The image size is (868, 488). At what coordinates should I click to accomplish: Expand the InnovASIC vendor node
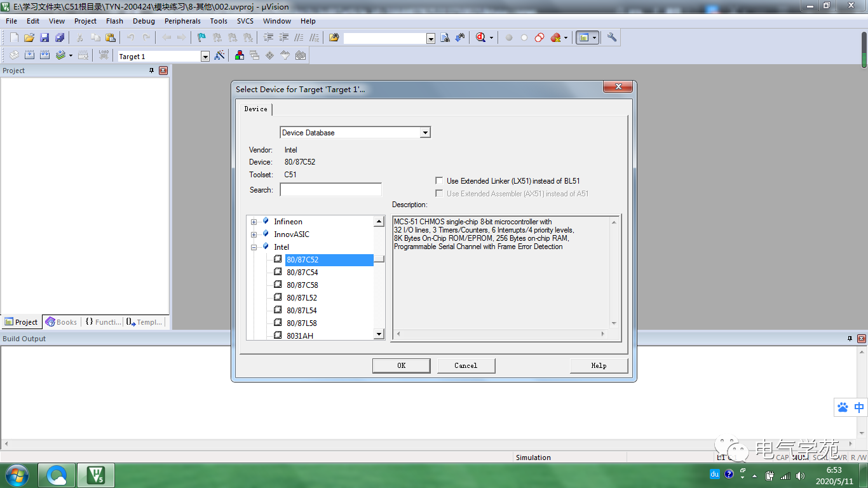point(254,234)
